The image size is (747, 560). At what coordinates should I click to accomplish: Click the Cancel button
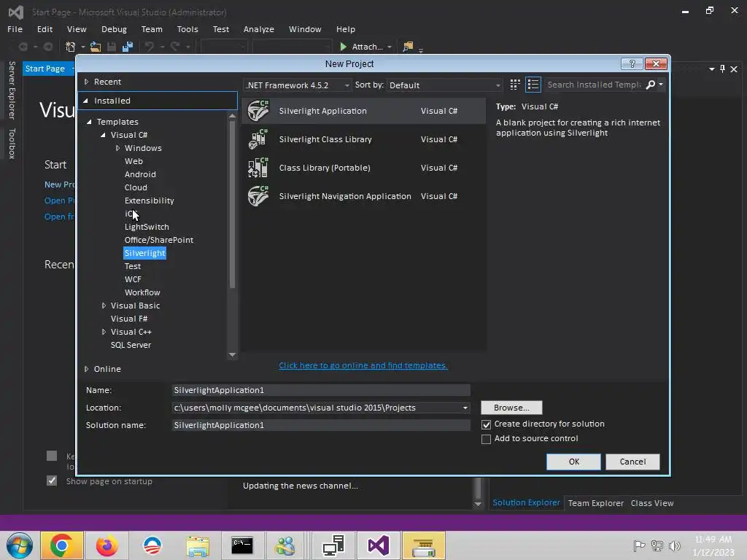pos(632,462)
